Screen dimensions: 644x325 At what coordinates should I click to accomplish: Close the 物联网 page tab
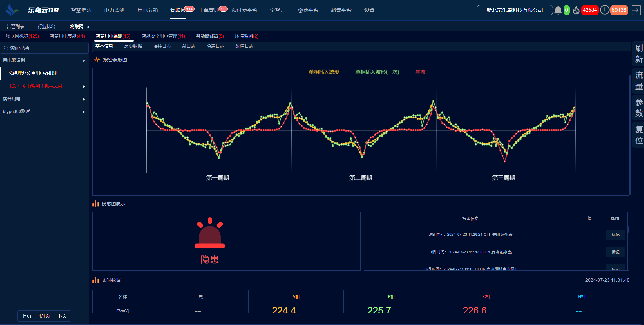coord(88,27)
